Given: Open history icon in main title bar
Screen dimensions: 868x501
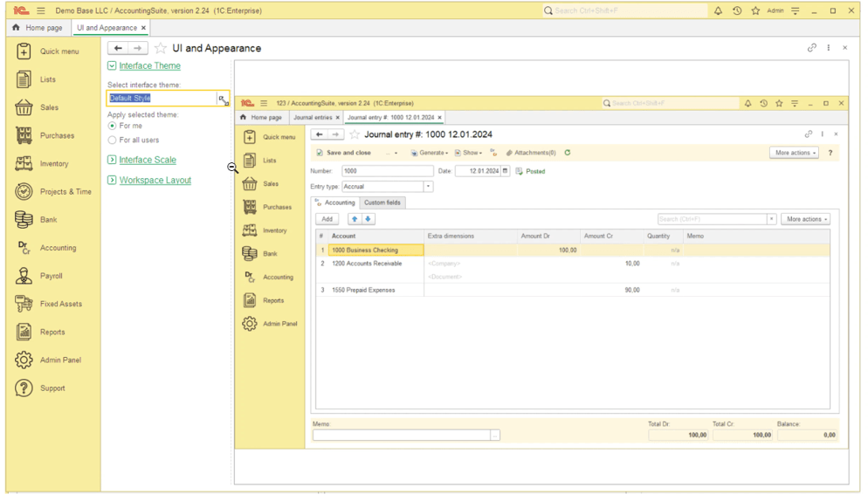Looking at the screenshot, I should click(x=737, y=10).
